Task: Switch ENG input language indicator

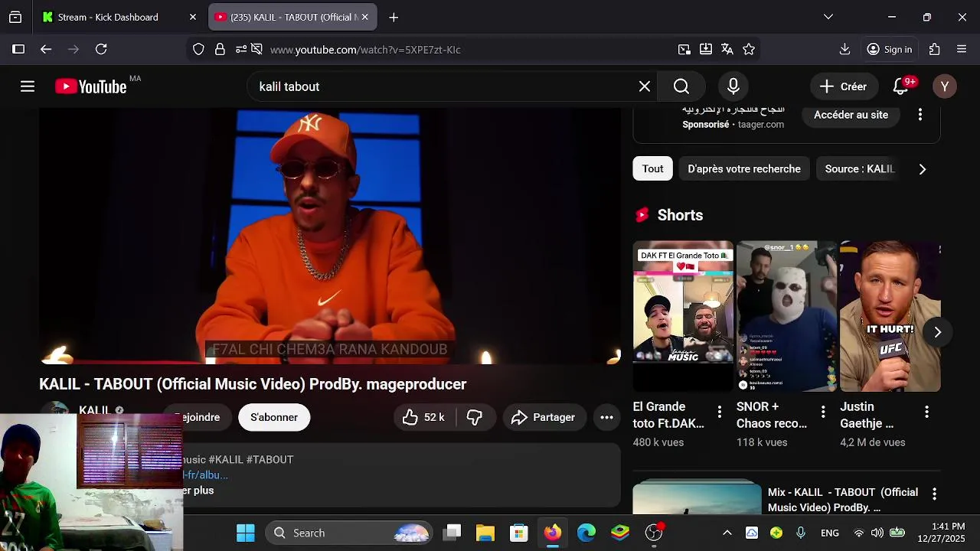Action: (830, 533)
